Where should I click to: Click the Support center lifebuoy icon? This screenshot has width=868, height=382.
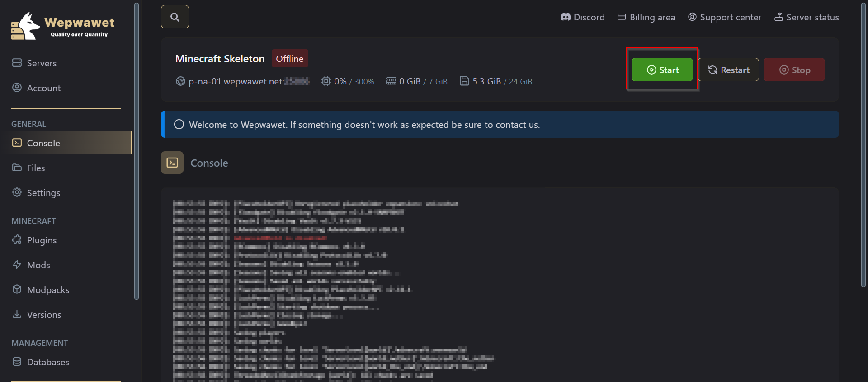(x=692, y=17)
